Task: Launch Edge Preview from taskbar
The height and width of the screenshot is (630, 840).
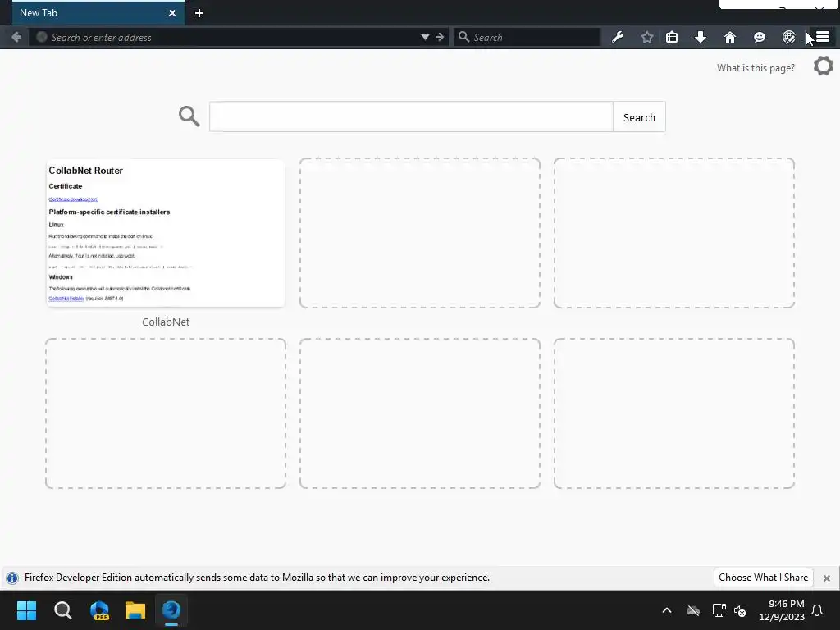Action: pyautogui.click(x=99, y=610)
